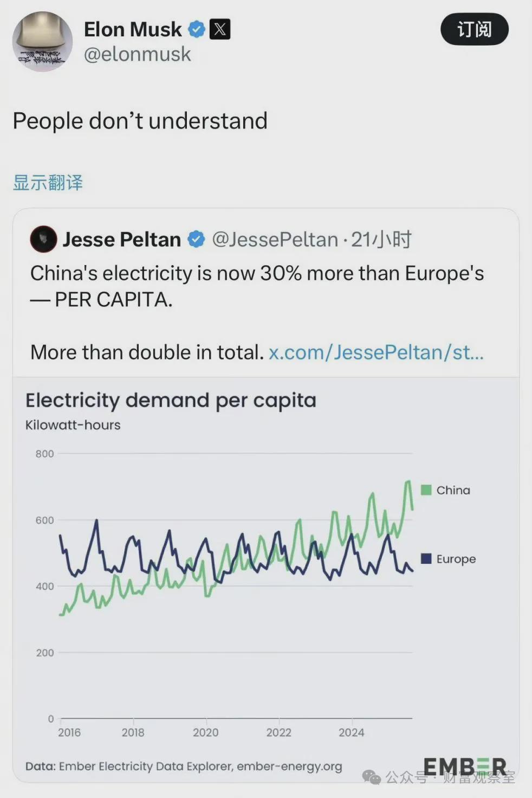
Task: Click the X affiliation badge icon
Action: (x=220, y=29)
